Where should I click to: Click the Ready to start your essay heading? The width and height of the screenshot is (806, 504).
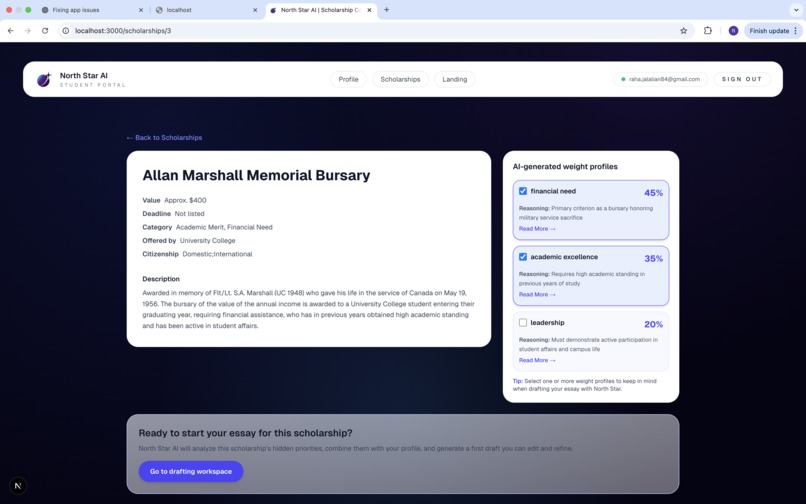click(x=245, y=433)
